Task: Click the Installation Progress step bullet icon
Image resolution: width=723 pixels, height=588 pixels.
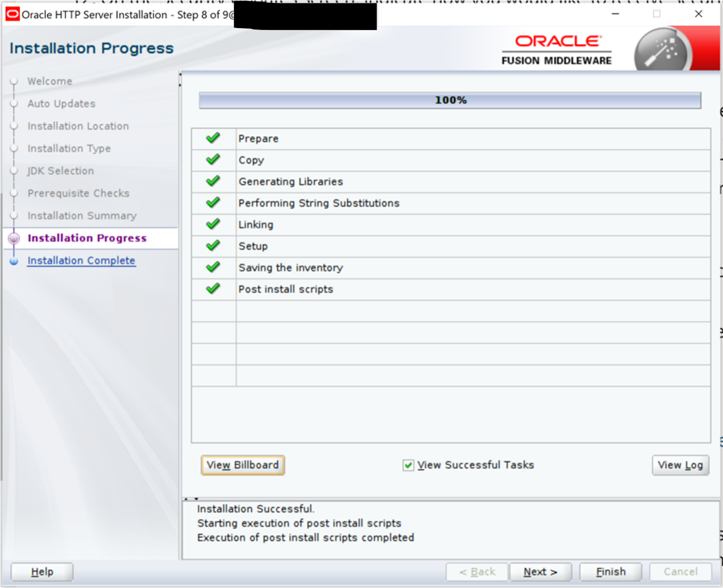Action: [14, 238]
